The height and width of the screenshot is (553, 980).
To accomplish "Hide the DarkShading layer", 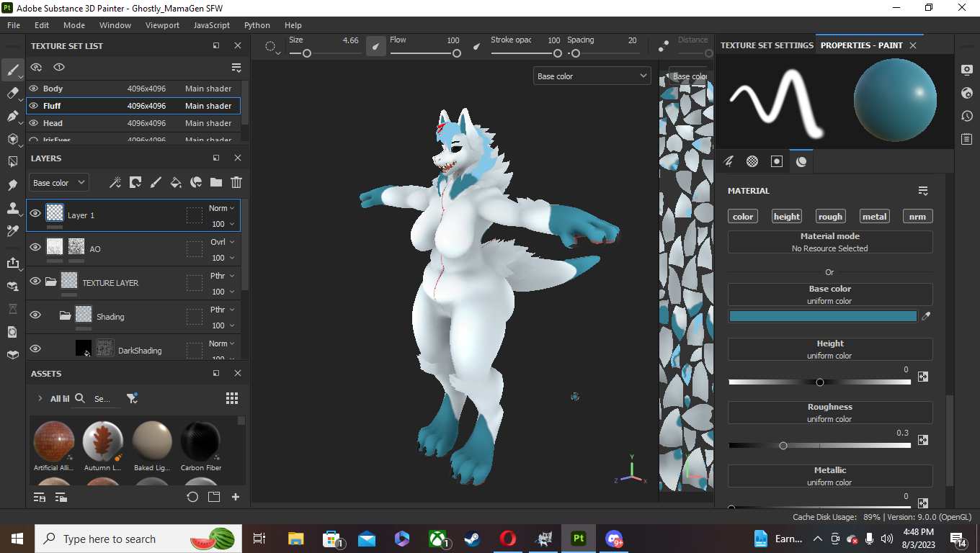I will click(x=35, y=349).
